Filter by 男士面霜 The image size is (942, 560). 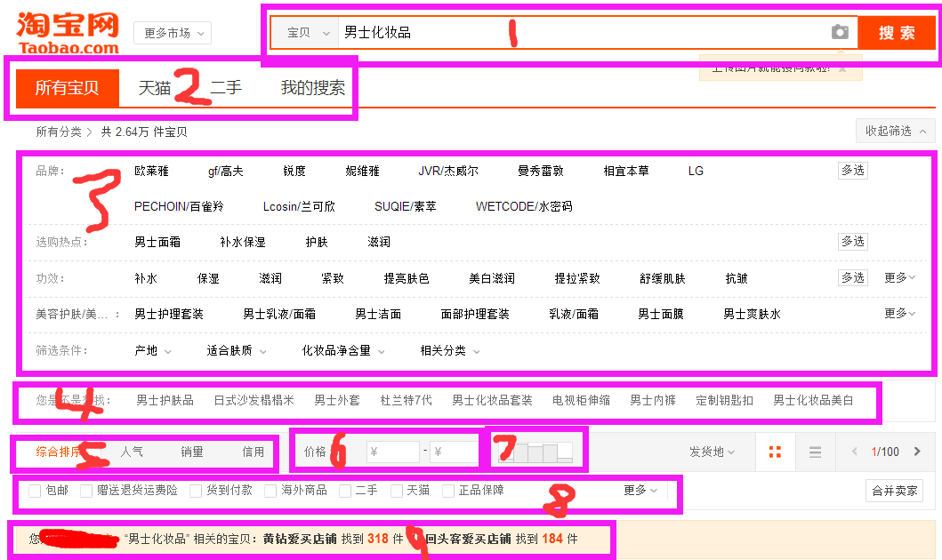[x=157, y=242]
